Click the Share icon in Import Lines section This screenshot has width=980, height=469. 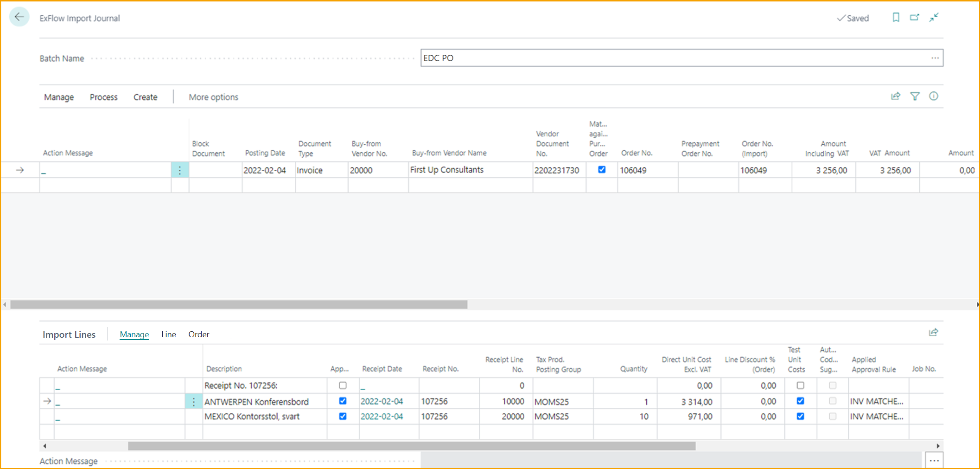(x=934, y=333)
